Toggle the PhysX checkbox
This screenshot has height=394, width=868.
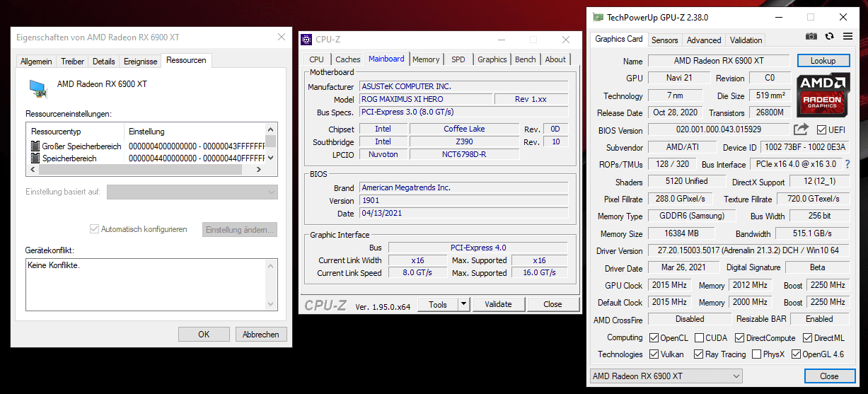[756, 354]
